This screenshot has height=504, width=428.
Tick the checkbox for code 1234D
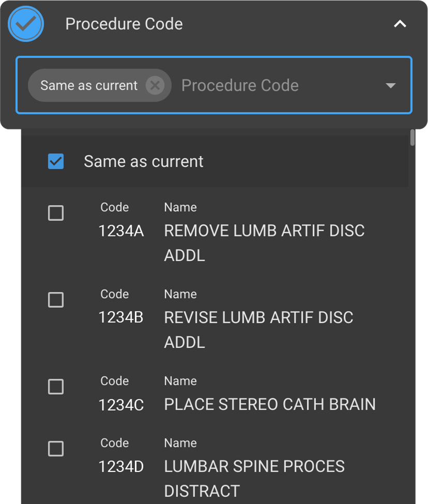point(56,449)
